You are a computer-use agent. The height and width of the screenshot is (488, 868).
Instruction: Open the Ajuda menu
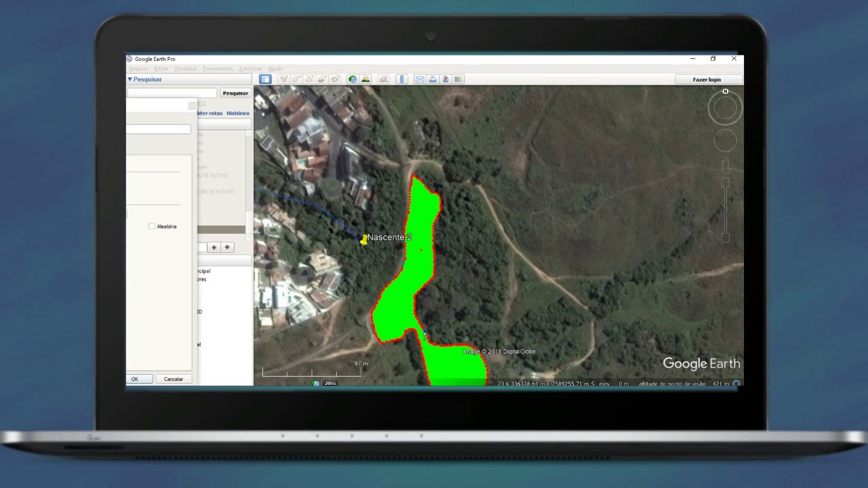[x=275, y=68]
